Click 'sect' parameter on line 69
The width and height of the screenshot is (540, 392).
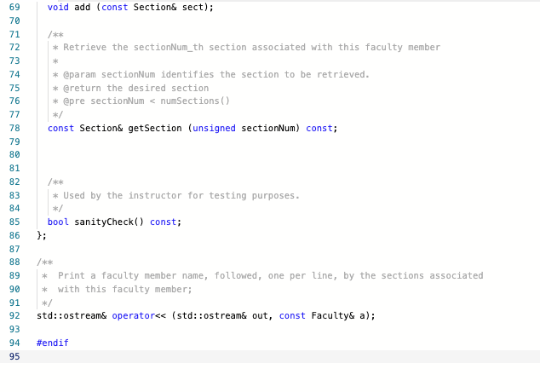(x=192, y=7)
